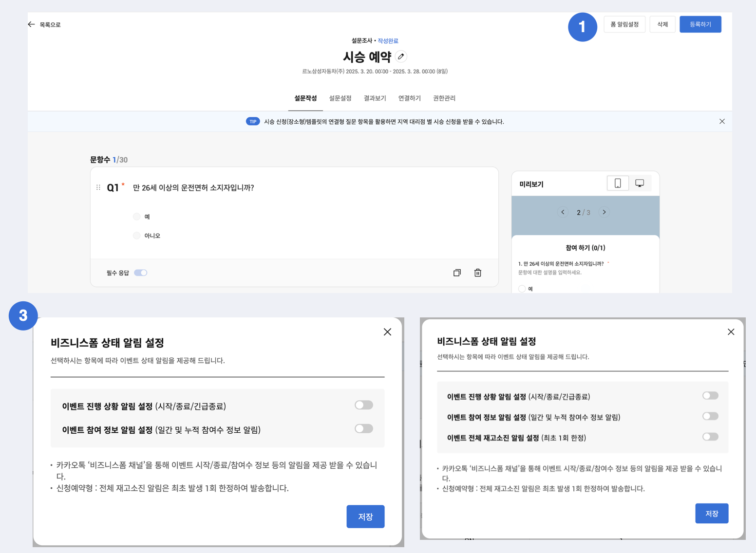The image size is (756, 553).
Task: Switch preview to desktop monitor view
Action: pyautogui.click(x=640, y=183)
